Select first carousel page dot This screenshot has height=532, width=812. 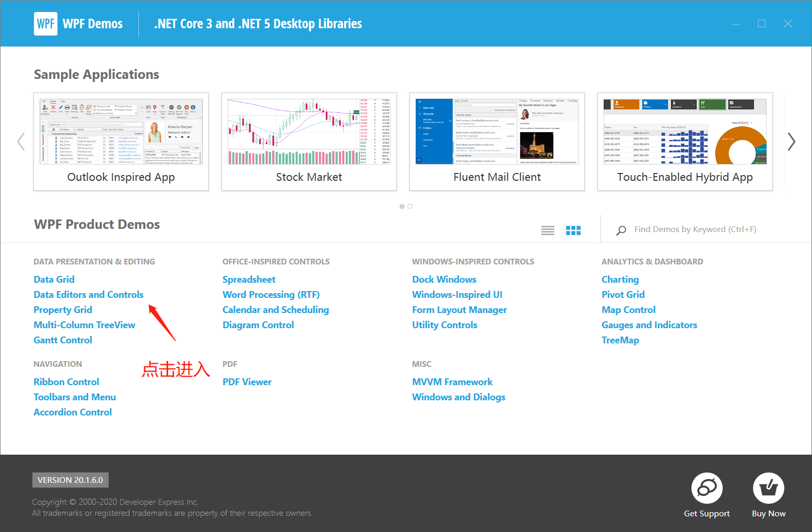tap(402, 206)
